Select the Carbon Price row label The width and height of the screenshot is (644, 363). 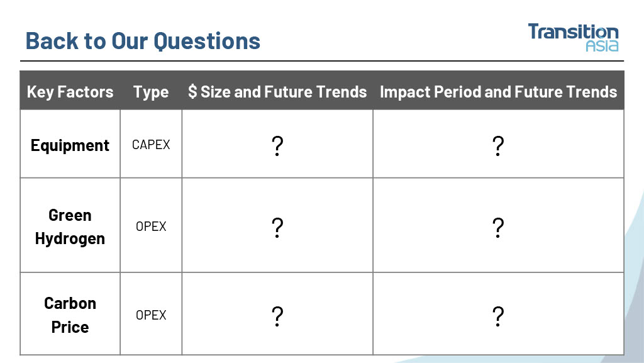(70, 315)
